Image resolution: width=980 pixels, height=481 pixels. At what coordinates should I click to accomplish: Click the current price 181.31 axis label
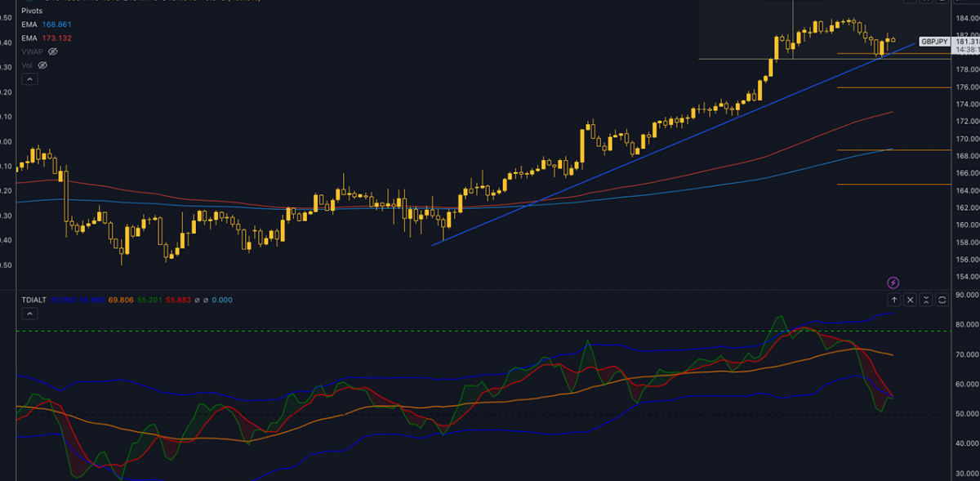pos(966,41)
